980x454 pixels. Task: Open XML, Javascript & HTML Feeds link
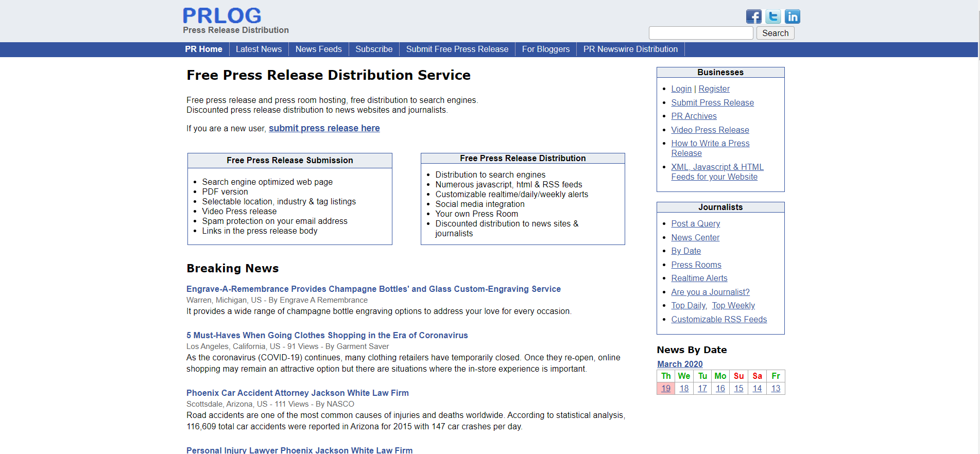(717, 172)
